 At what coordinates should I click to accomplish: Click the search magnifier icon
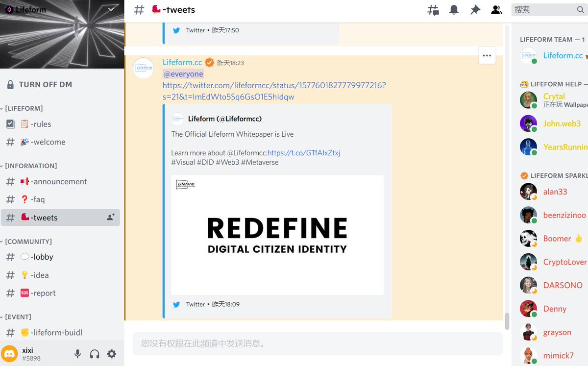pos(580,10)
